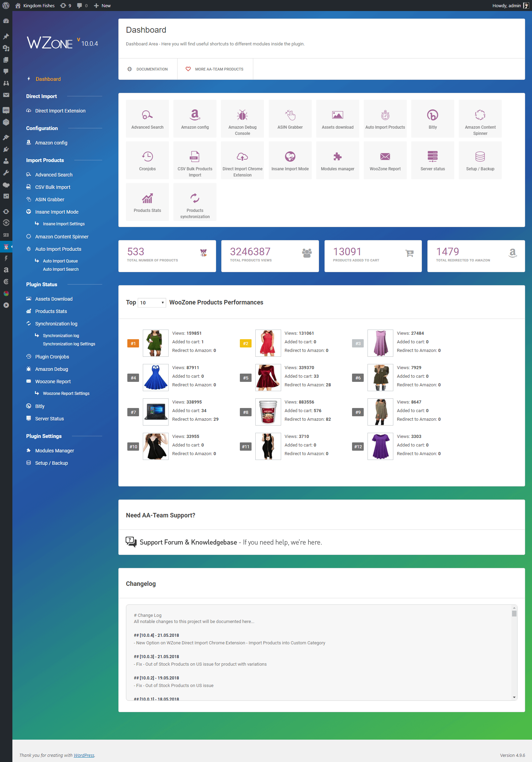Image resolution: width=532 pixels, height=762 pixels.
Task: Click the #4 blue dress thumbnail
Action: click(156, 377)
